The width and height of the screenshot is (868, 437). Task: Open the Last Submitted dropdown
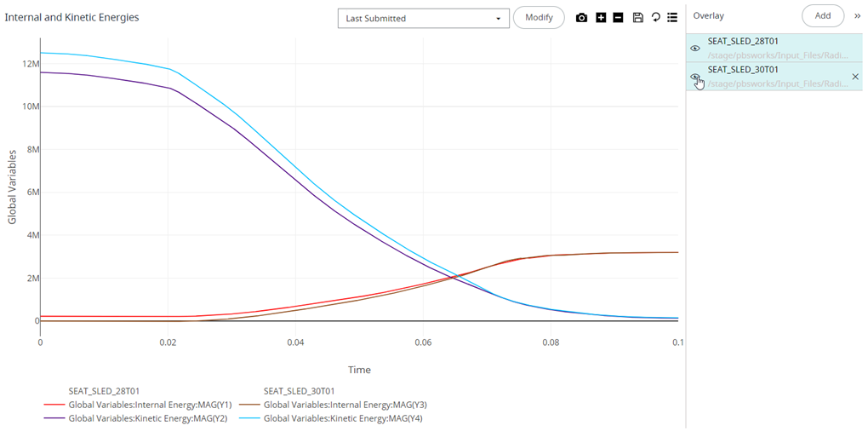(x=423, y=18)
